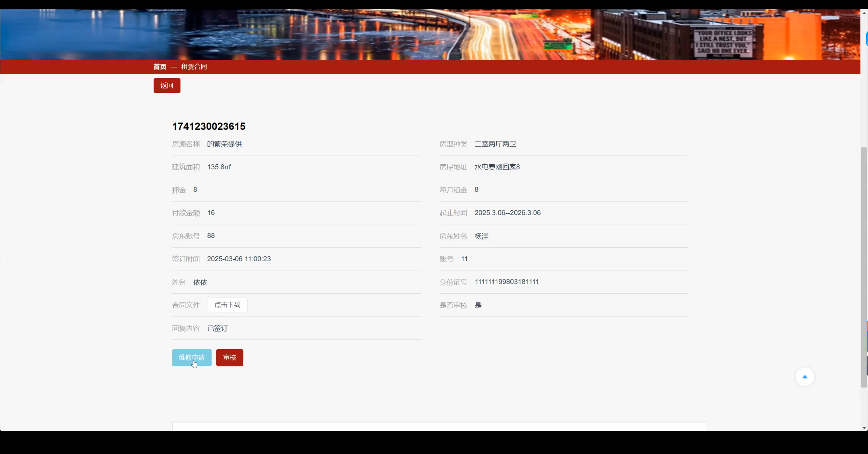Click the 是否审核 value 是

click(478, 305)
